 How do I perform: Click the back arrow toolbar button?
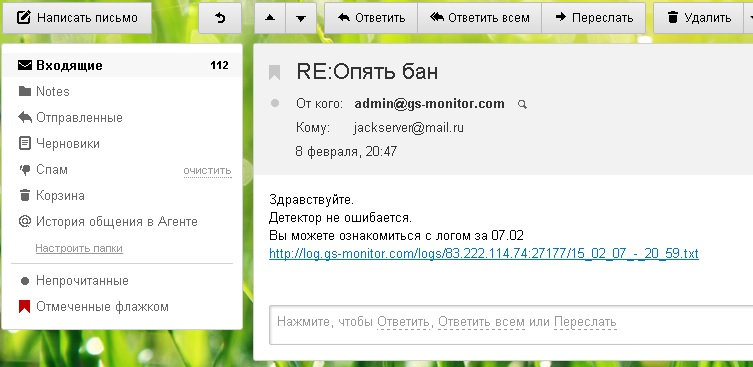(x=220, y=18)
